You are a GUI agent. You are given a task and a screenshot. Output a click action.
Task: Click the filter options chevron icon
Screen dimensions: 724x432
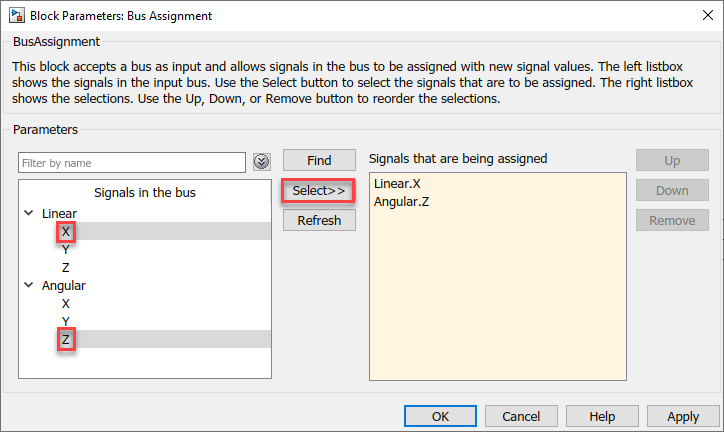coord(262,162)
